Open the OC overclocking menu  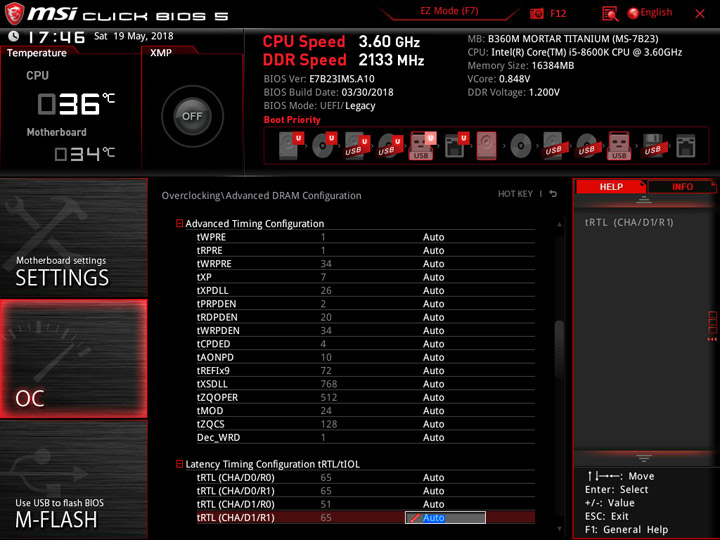(73, 359)
